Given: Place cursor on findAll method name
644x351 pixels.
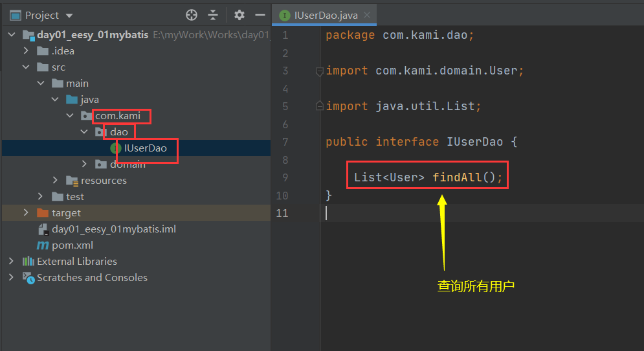Looking at the screenshot, I should point(457,177).
